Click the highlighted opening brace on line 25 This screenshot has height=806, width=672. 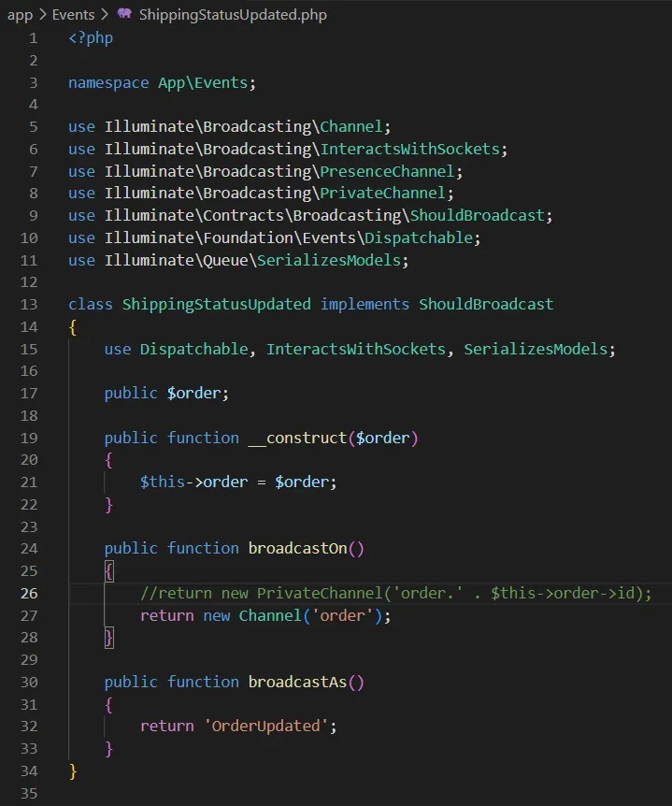tap(109, 571)
